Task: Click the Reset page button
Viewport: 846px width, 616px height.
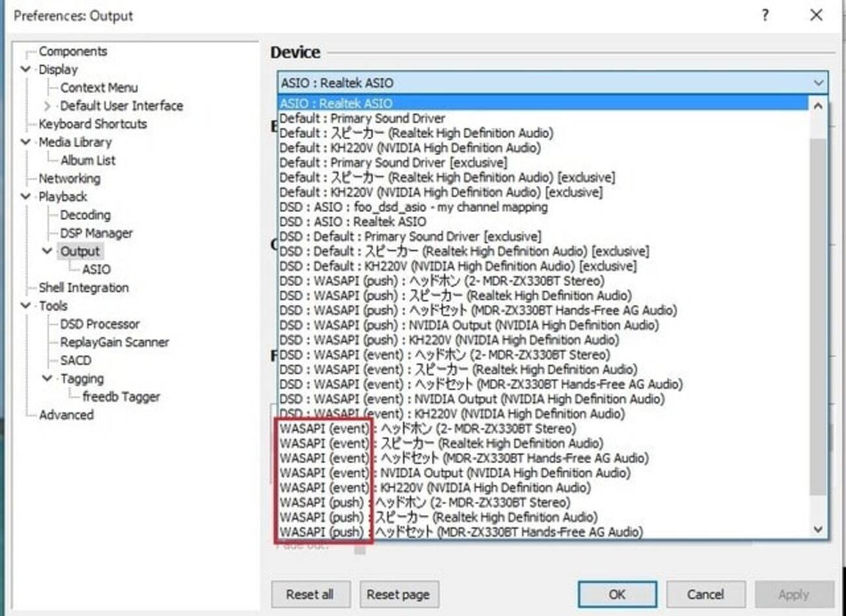Action: [x=398, y=594]
